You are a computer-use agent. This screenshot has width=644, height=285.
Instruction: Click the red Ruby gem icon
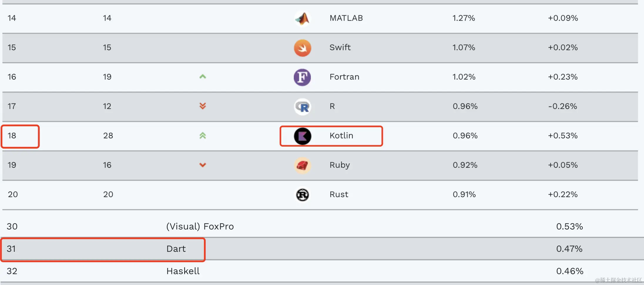click(302, 165)
